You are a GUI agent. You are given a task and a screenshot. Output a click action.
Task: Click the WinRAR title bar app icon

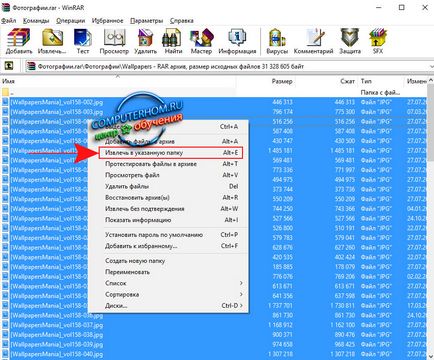click(6, 7)
